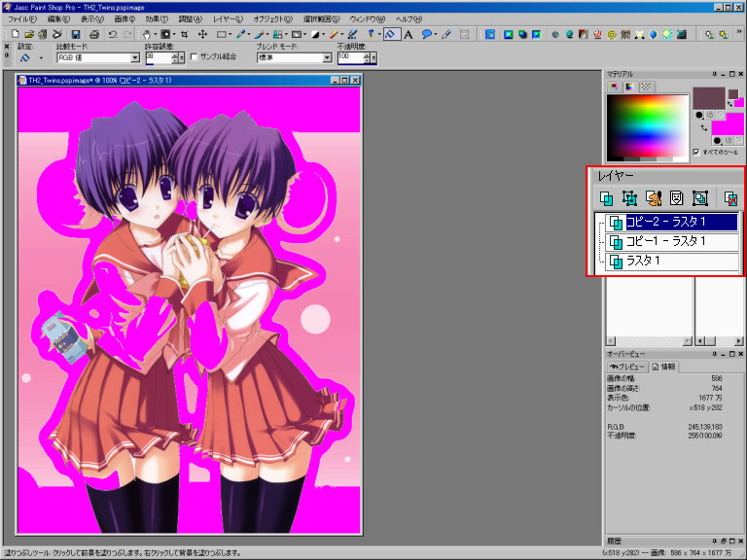Switch to the プレビュー tab
The image size is (747, 560).
[627, 367]
